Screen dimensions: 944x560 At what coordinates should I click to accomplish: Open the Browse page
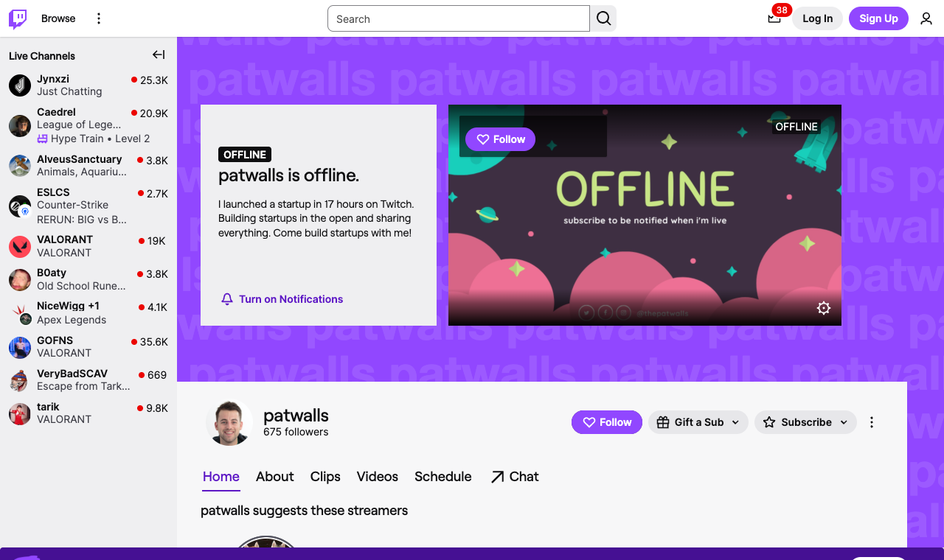click(x=58, y=18)
